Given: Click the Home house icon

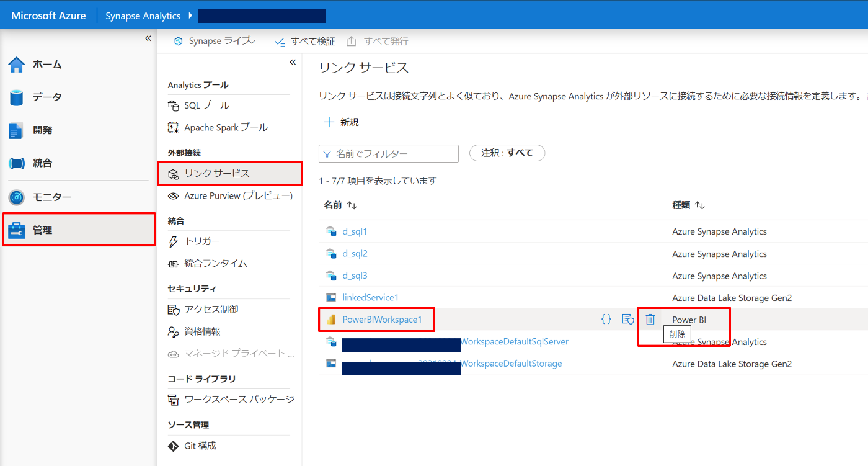Looking at the screenshot, I should tap(17, 65).
